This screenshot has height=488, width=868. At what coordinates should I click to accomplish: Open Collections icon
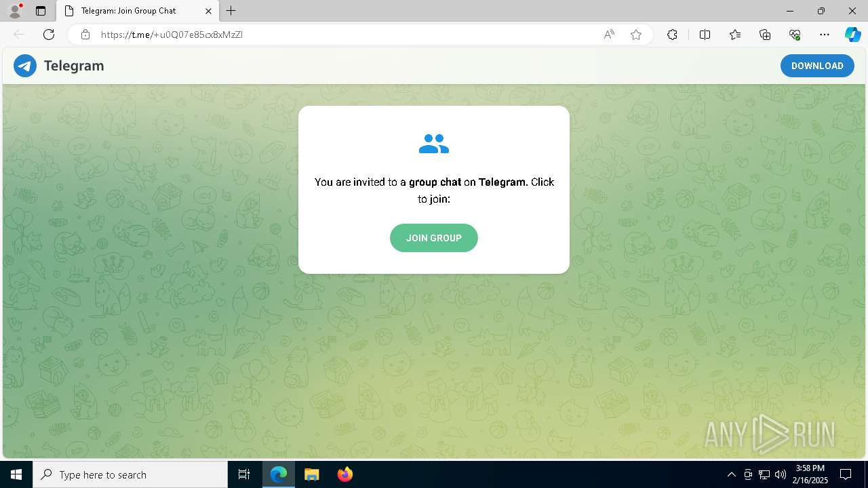click(765, 35)
